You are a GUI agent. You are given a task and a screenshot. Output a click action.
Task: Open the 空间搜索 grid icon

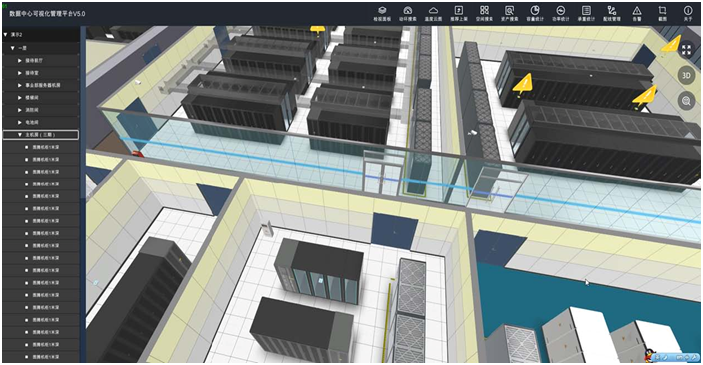(x=484, y=11)
